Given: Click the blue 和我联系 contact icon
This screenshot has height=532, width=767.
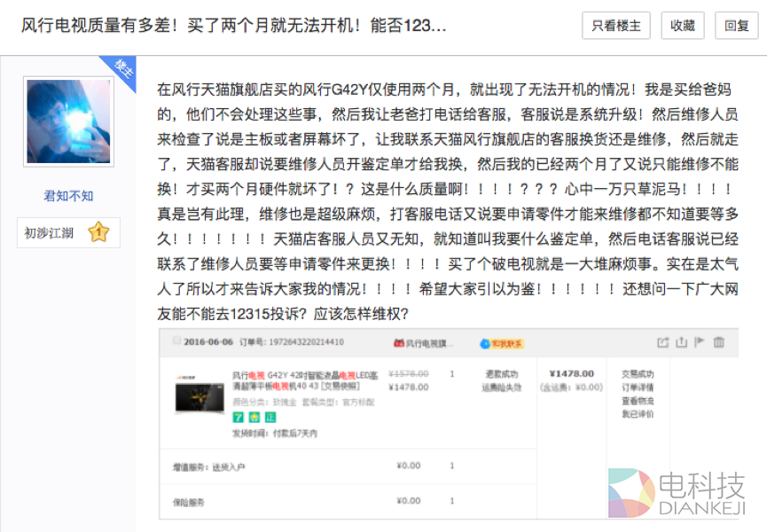Looking at the screenshot, I should [485, 343].
